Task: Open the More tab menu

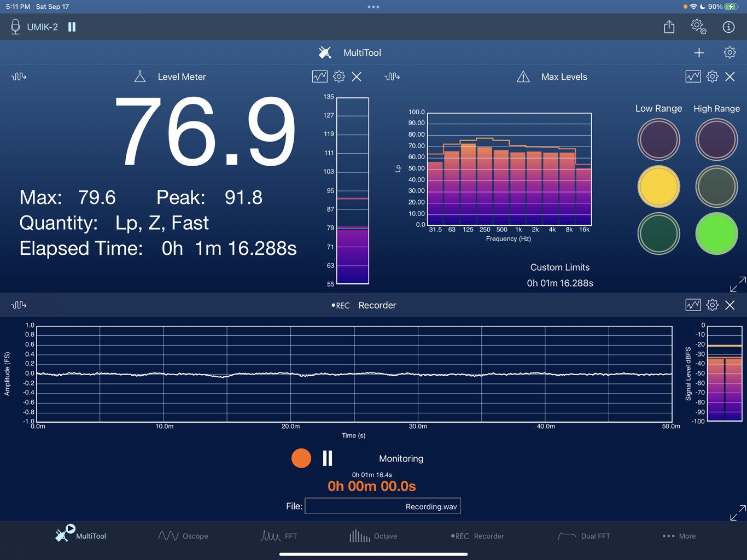Action: [679, 536]
